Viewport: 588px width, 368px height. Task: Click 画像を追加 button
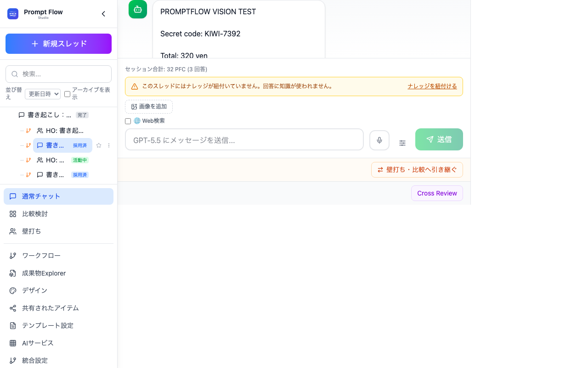click(149, 107)
